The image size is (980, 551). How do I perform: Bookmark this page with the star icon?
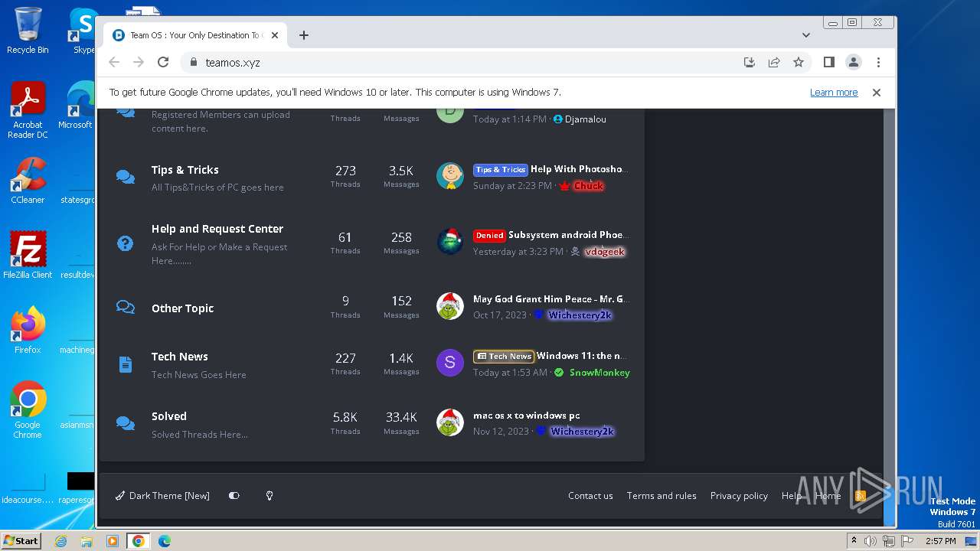(x=799, y=63)
